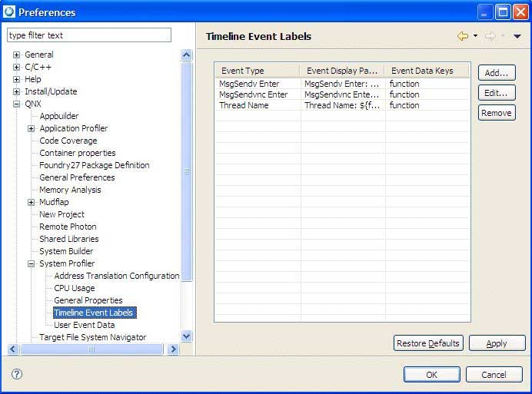Screen dimensions: 532x394
Task: Collapse the System Profiler node
Action: [x=32, y=263]
